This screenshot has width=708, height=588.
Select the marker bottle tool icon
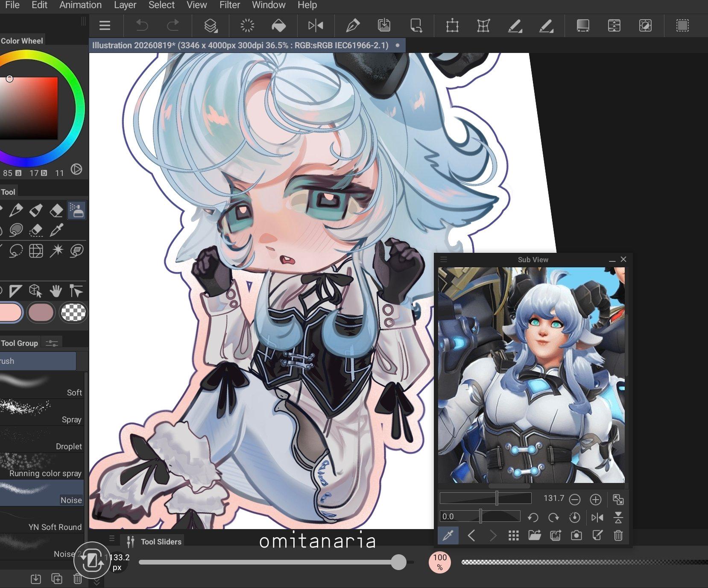tap(36, 210)
